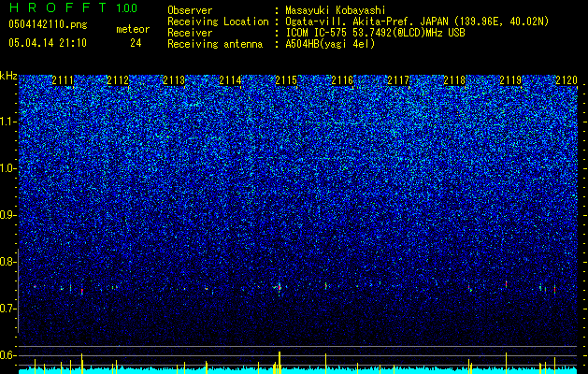Click the date stamp 05.04.14 21:10

coord(48,43)
